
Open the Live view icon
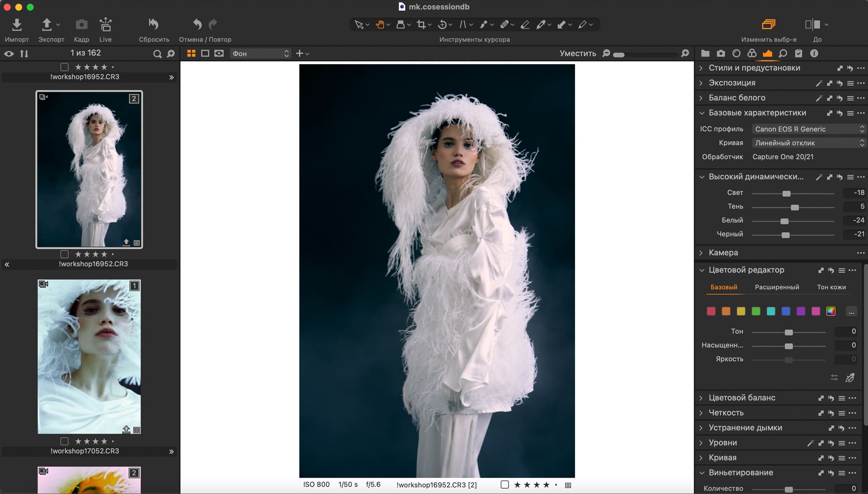coord(105,24)
